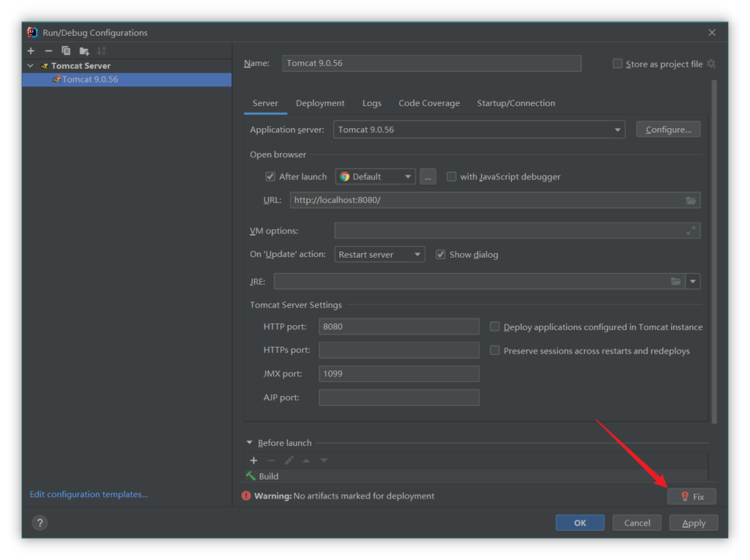Click the settings panel vertical scrollbar
750x560 pixels.
tap(714, 252)
